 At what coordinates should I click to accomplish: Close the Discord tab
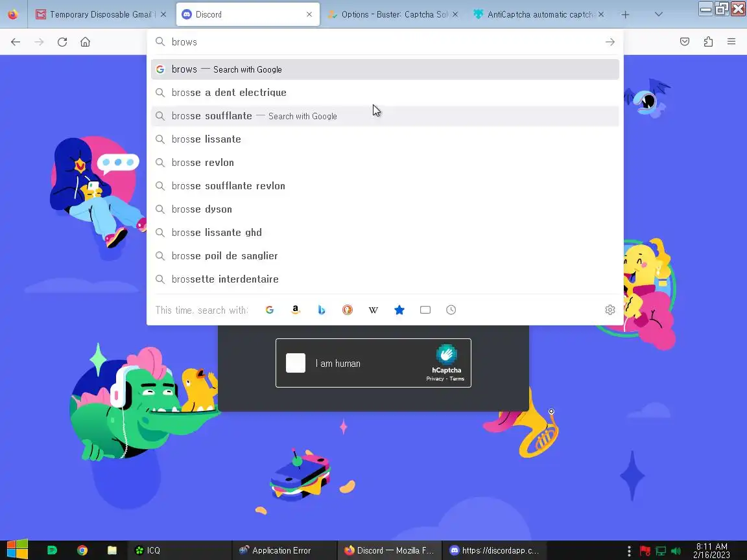tap(309, 14)
